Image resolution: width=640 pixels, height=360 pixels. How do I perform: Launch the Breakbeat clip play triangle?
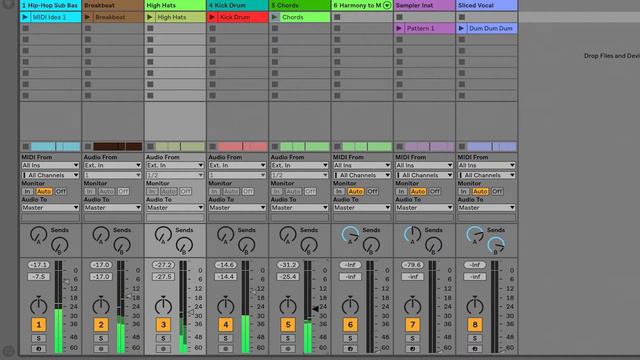click(87, 17)
